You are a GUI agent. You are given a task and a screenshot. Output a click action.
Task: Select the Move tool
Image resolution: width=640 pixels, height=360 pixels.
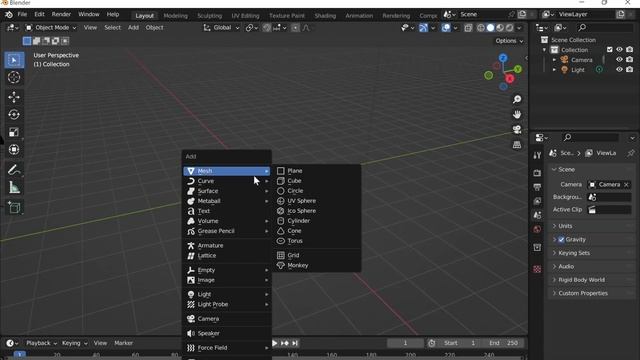point(14,97)
